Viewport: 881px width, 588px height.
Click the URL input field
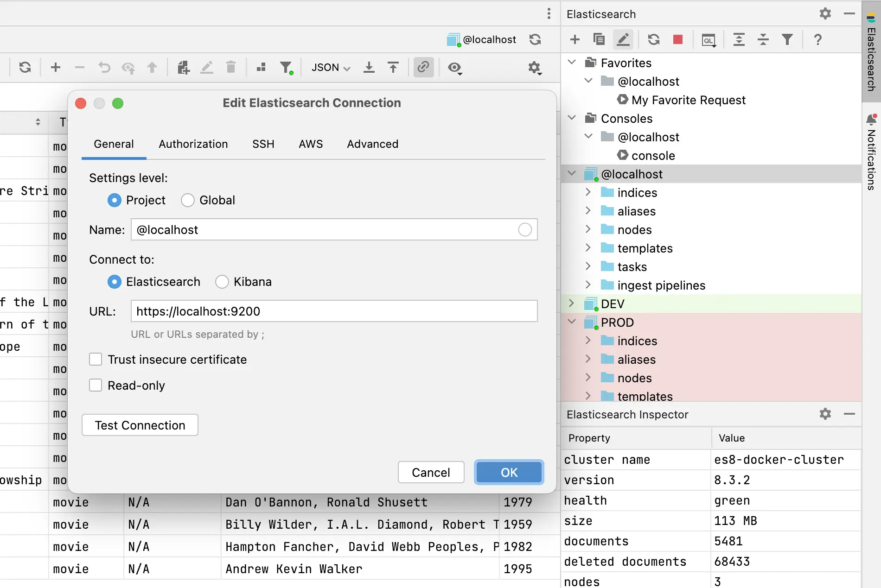[334, 311]
